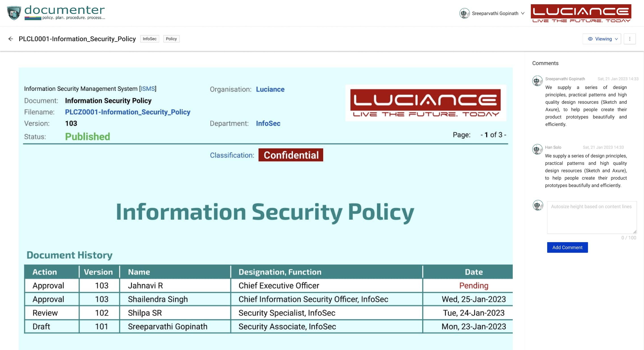Click Chief Information Security Officer, InfoSec cell

pos(326,299)
